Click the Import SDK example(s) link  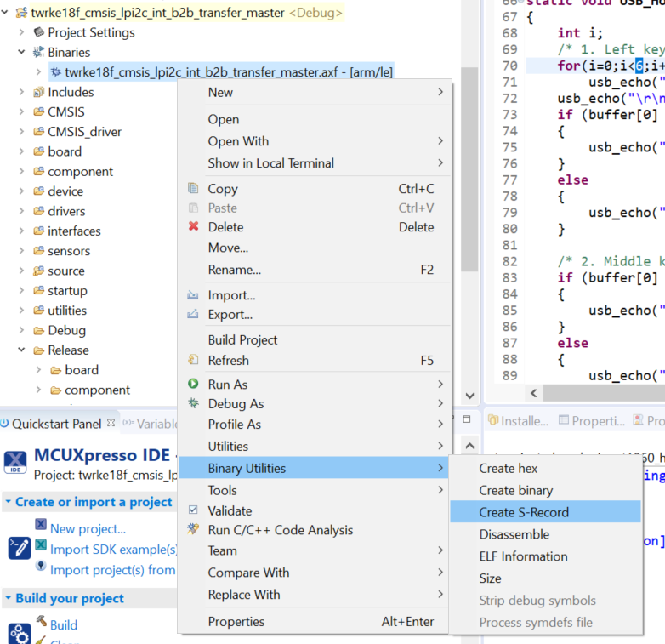point(114,549)
